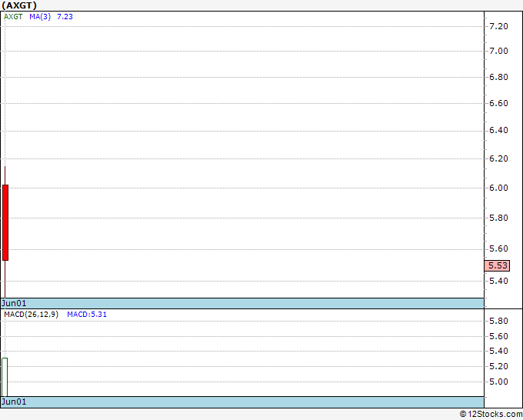Image resolution: width=523 pixels, height=420 pixels.
Task: Click the AXGT legend label
Action: pyautogui.click(x=13, y=17)
